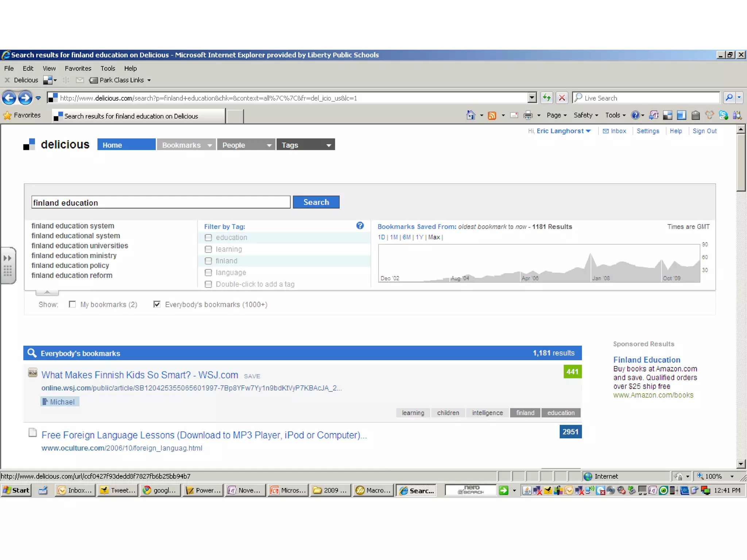
Task: Click the Filter by Tag help icon
Action: [360, 226]
